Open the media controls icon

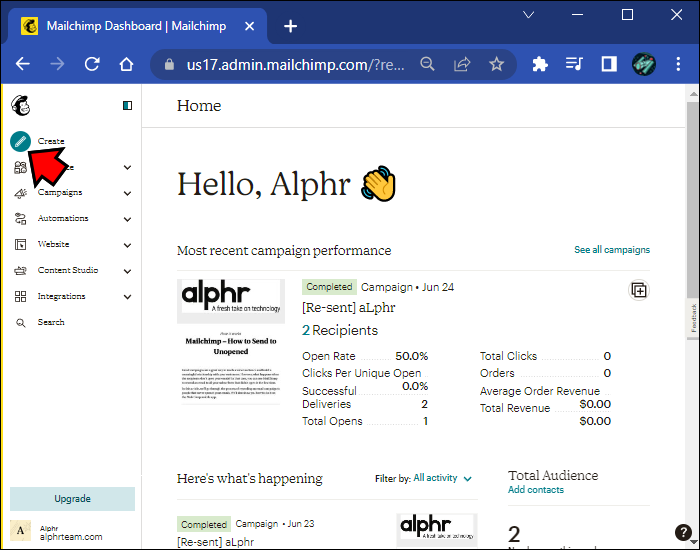coord(574,64)
